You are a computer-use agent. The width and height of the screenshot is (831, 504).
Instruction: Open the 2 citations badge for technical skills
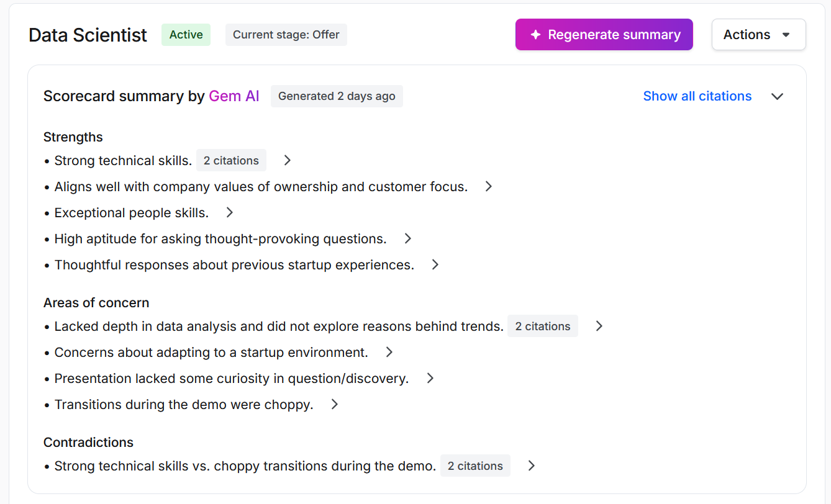coord(231,160)
